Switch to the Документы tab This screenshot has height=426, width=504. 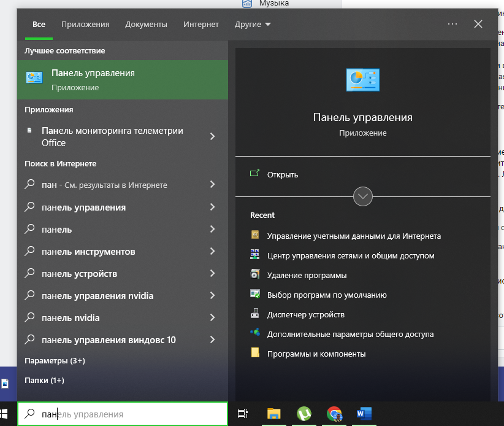[146, 25]
